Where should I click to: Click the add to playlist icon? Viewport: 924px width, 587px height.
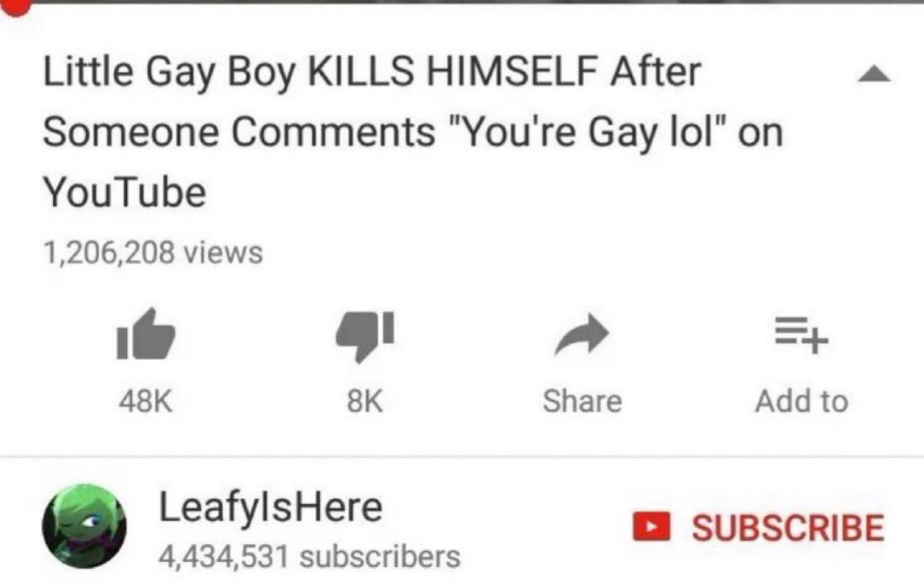[801, 335]
